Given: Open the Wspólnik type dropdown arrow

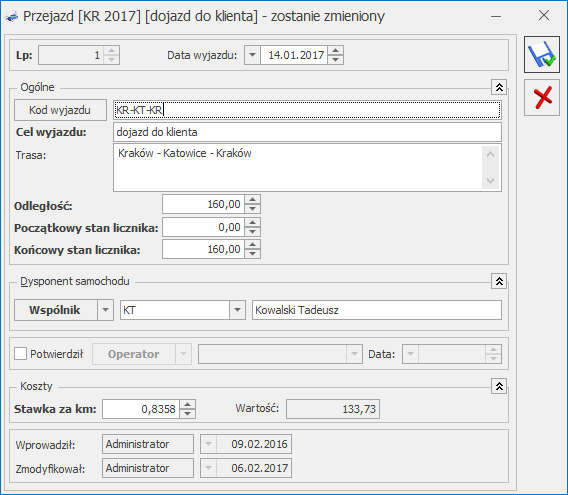Looking at the screenshot, I should pos(105,310).
